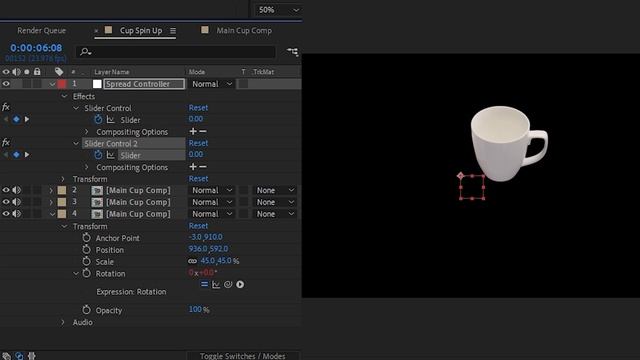The height and width of the screenshot is (360, 640).
Task: Click Toggle Switches / Modes button
Action: coord(242,356)
